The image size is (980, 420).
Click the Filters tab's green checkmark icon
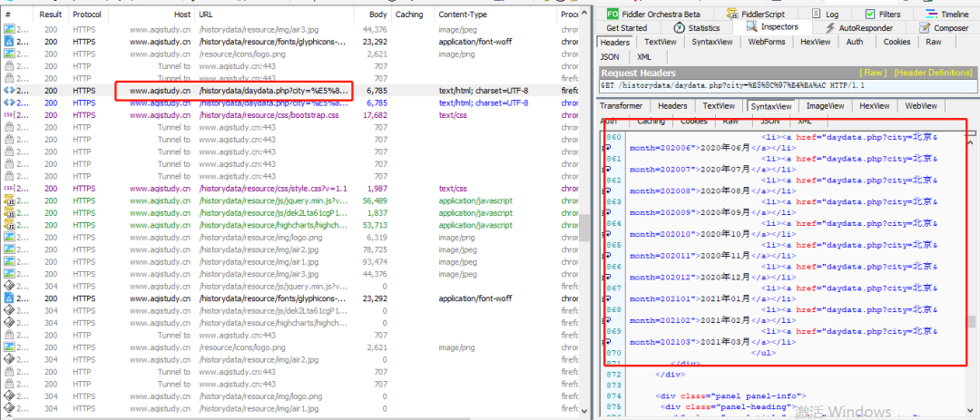coord(870,14)
